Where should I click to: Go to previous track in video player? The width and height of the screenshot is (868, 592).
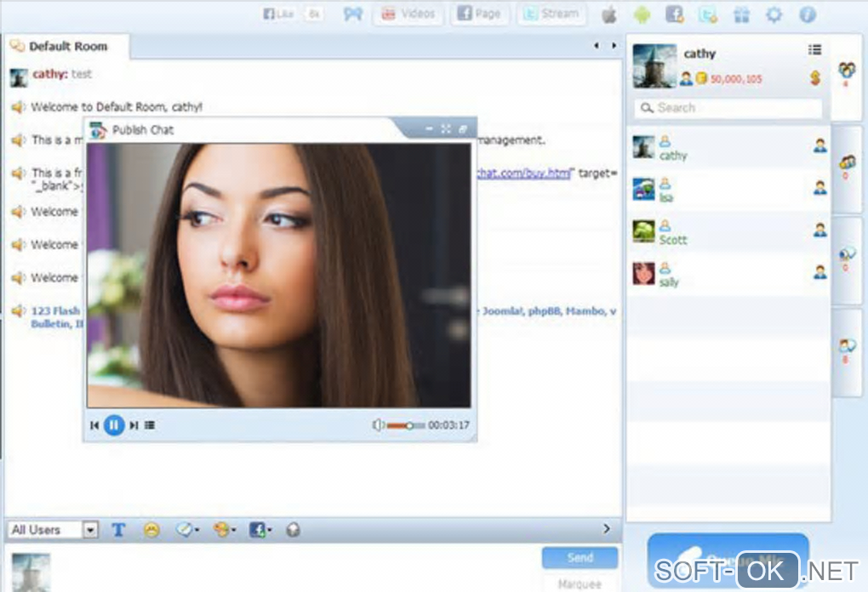pyautogui.click(x=94, y=425)
